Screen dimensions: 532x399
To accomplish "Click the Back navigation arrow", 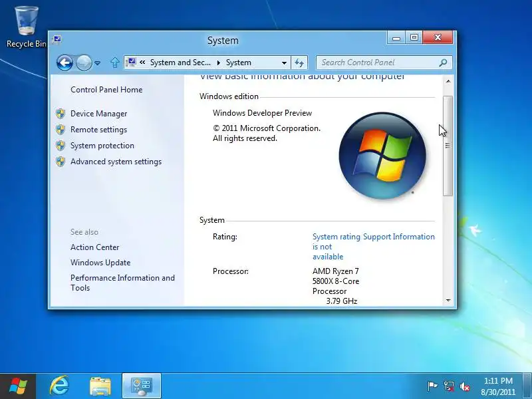I will (65, 63).
